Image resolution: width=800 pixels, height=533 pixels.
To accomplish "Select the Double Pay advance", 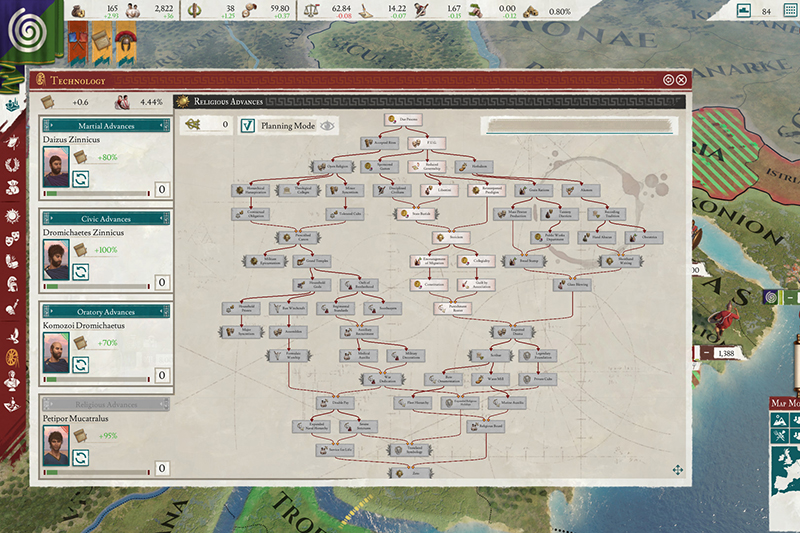I will tap(336, 402).
